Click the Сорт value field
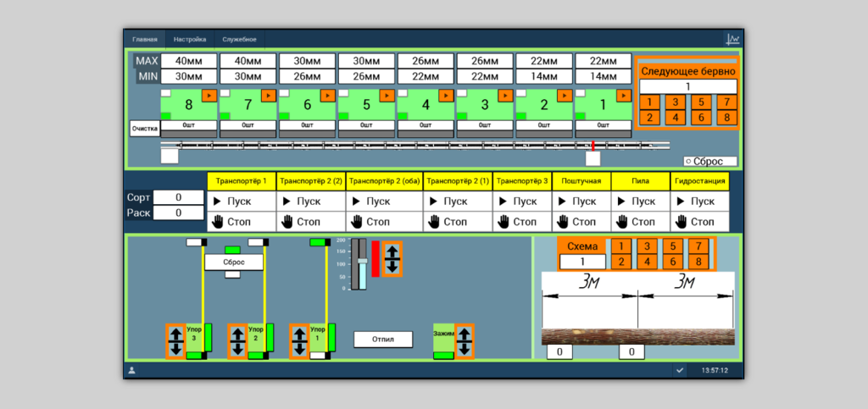Viewport: 868px width, 409px height. pos(178,197)
